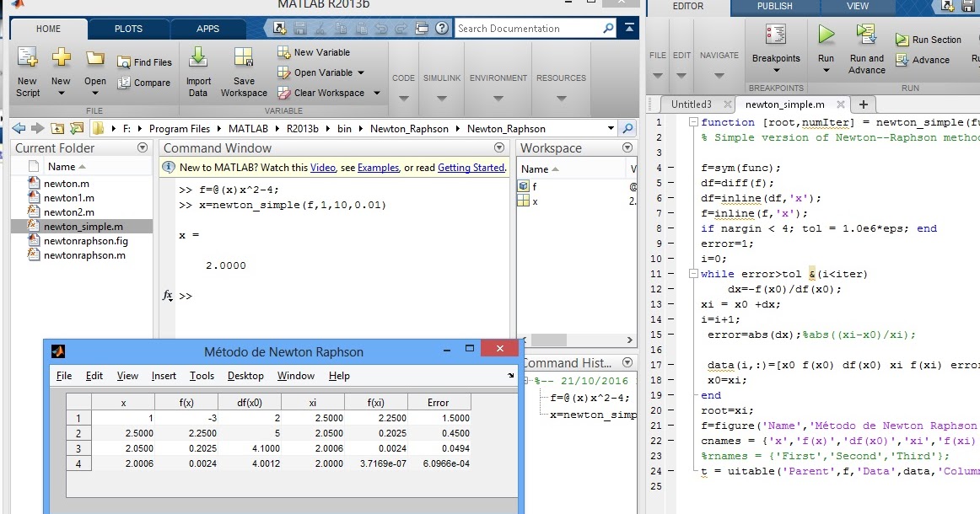Open the New button dropdown arrow

coord(62,94)
